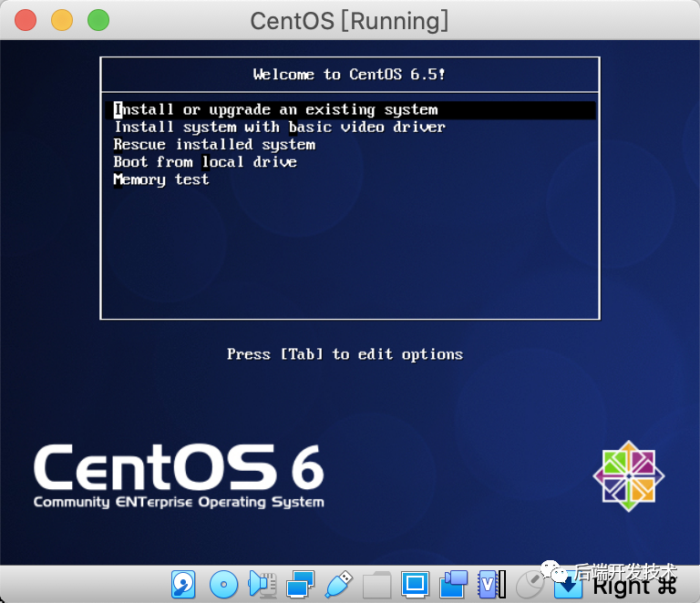Select 'Install or upgrade an existing system'
The width and height of the screenshot is (700, 603).
pos(350,109)
